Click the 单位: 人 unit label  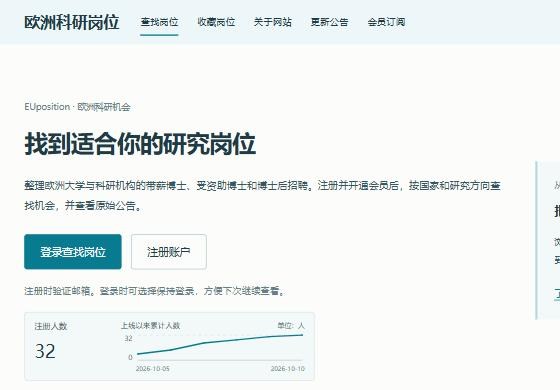[291, 326]
